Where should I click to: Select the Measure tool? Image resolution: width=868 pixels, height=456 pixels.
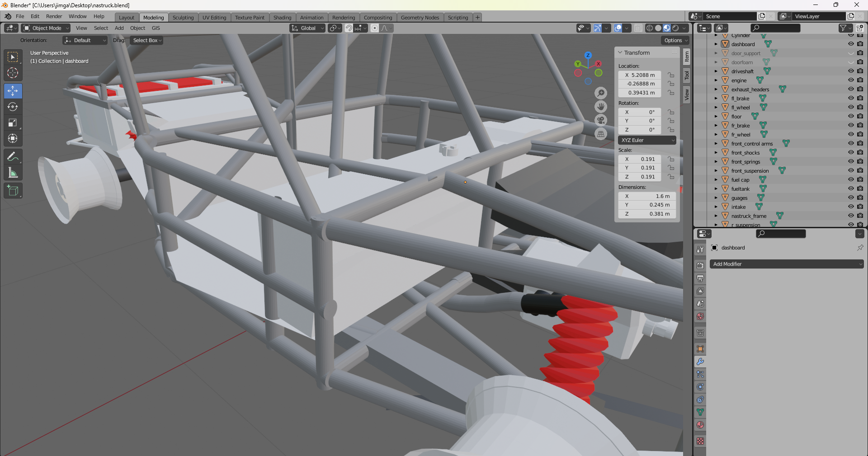(x=13, y=173)
